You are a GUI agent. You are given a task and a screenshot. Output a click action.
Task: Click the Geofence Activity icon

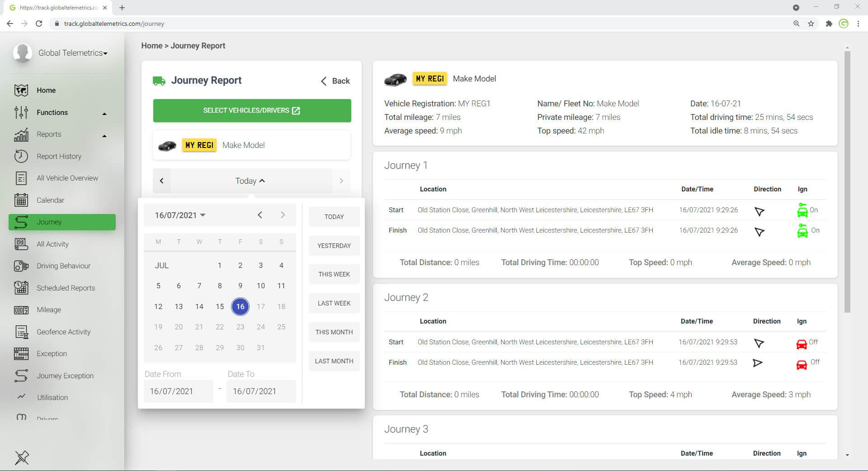[x=21, y=332]
